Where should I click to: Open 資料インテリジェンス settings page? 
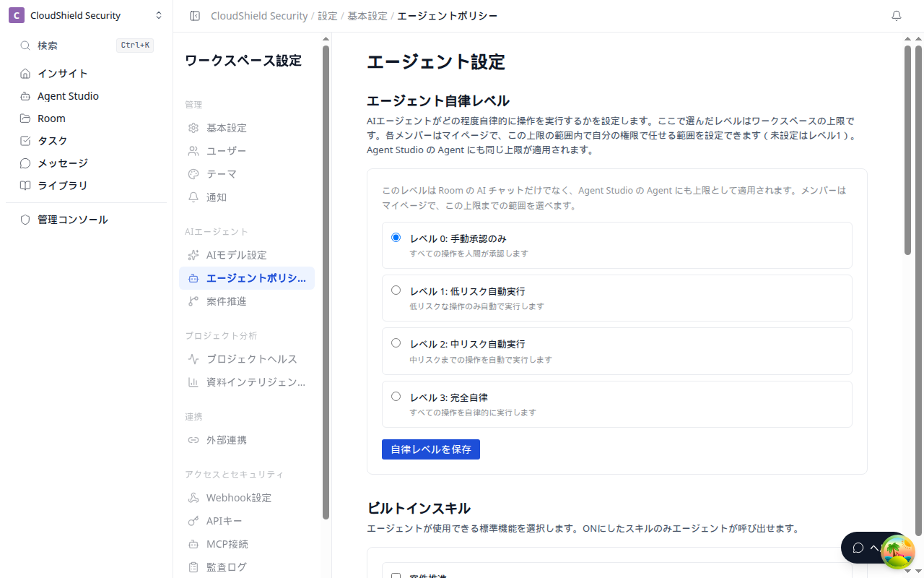[247, 382]
